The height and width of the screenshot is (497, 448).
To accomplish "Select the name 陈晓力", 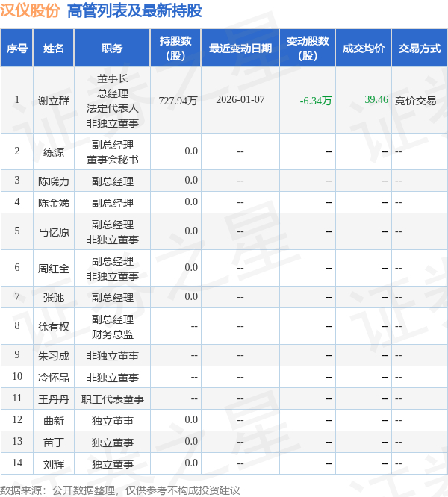I will coord(54,181).
